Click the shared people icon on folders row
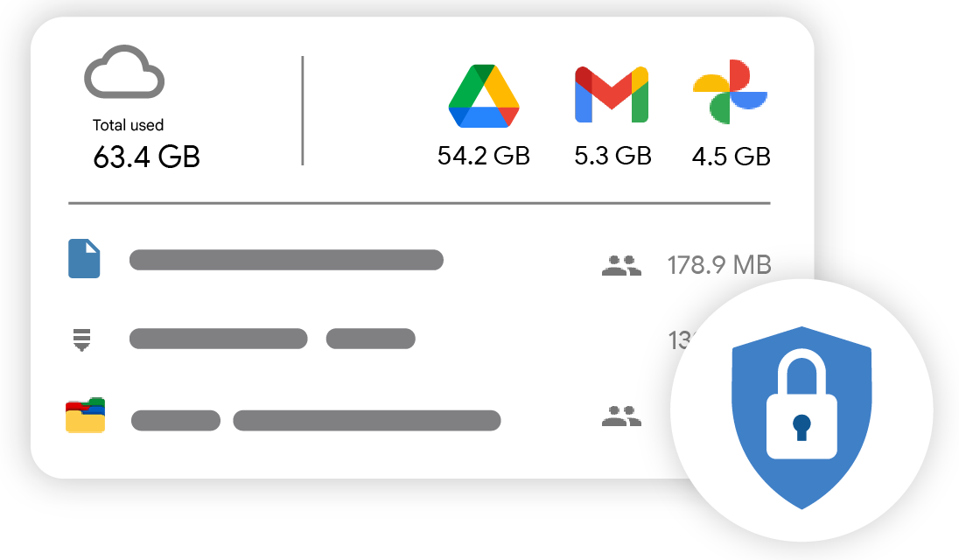 [x=621, y=416]
